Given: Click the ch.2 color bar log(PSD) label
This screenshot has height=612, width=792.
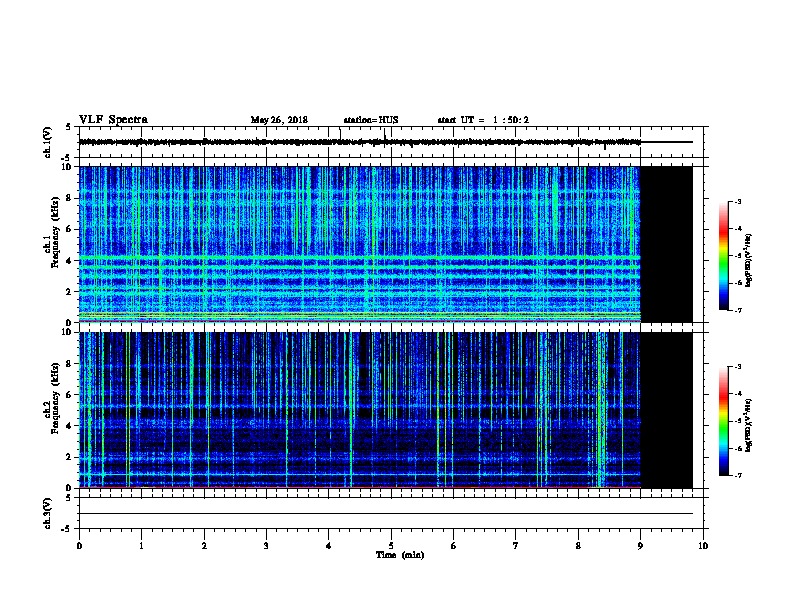Looking at the screenshot, I should pos(748,425).
